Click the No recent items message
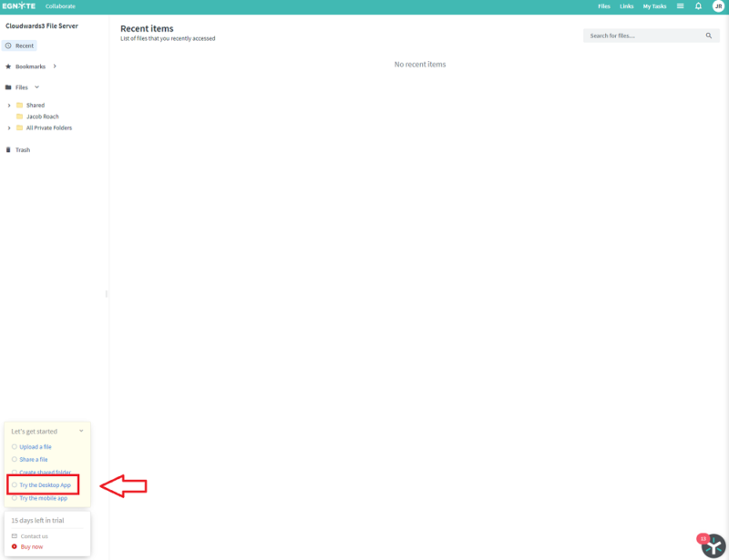Image resolution: width=729 pixels, height=560 pixels. [420, 65]
